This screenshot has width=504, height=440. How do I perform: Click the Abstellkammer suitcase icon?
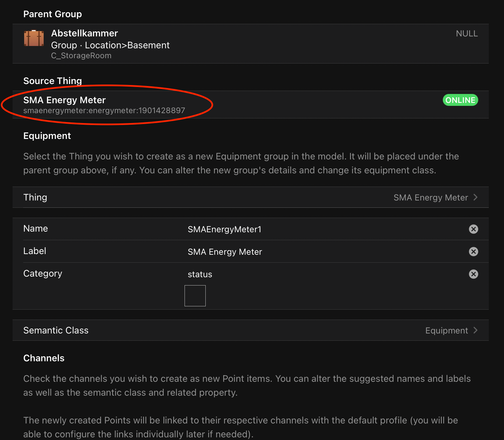click(x=34, y=38)
